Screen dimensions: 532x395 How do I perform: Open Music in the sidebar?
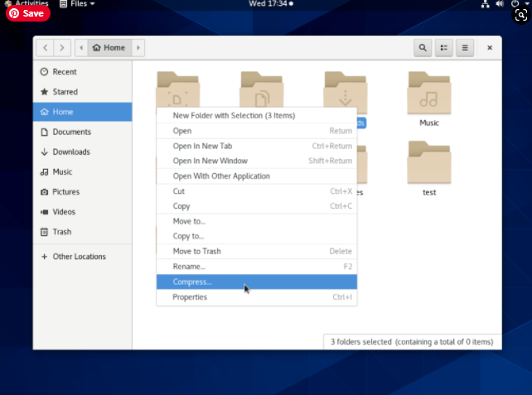click(82, 172)
